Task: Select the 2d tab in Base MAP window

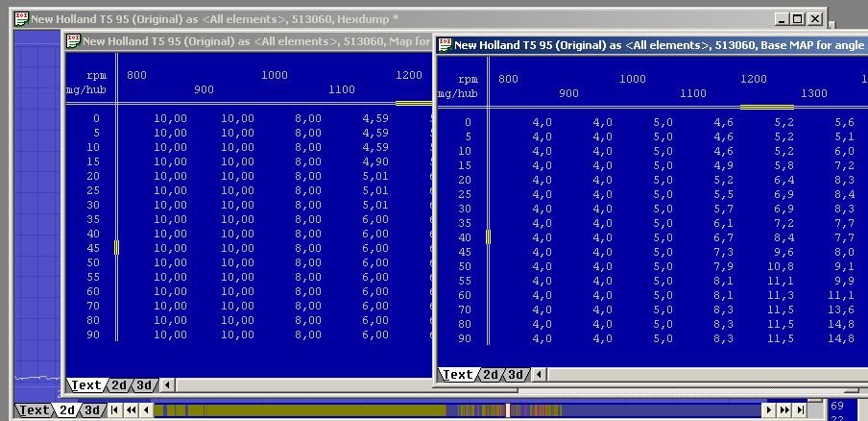Action: (490, 375)
